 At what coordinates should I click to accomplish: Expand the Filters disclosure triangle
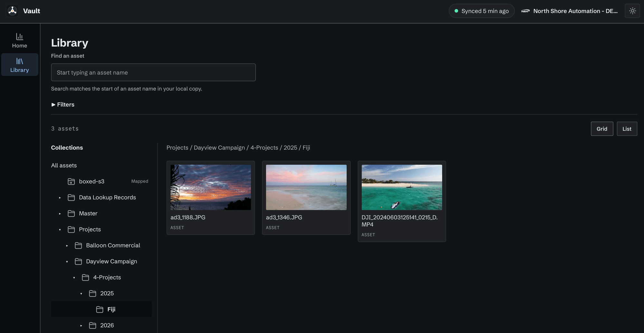click(53, 105)
